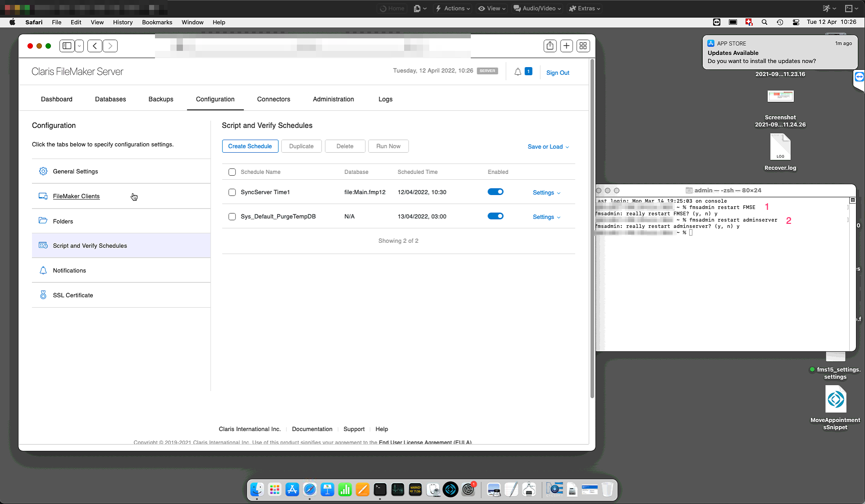Click the Sign Out link
Screen dimensions: 865x504
click(557, 73)
